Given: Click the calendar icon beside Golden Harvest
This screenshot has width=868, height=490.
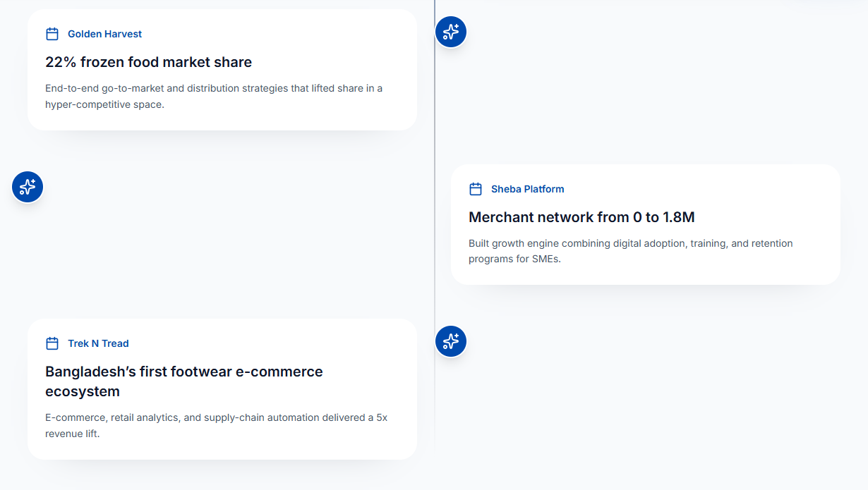Looking at the screenshot, I should (52, 34).
